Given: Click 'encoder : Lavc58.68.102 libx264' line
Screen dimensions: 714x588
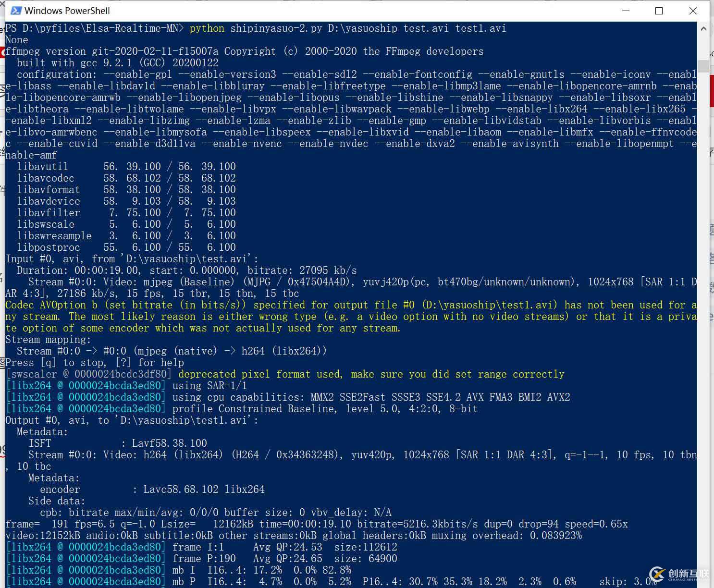Looking at the screenshot, I should pyautogui.click(x=152, y=490).
